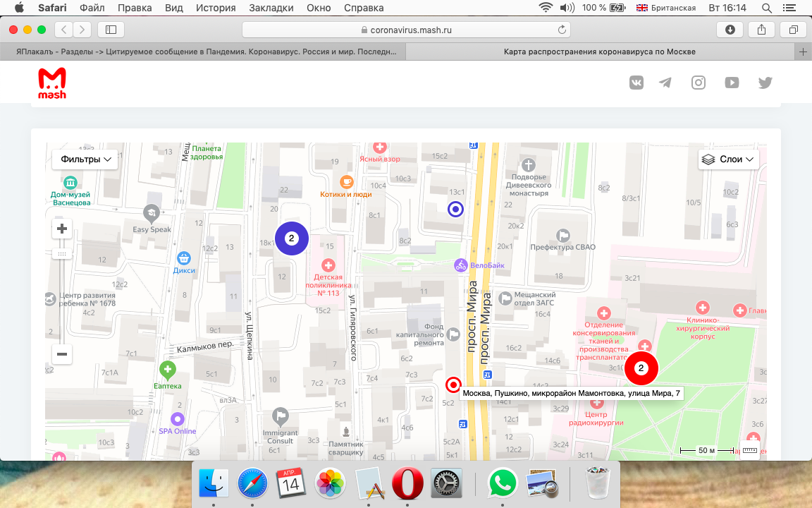
Task: Switch to the ЯПлакалъ tab
Action: [203, 52]
